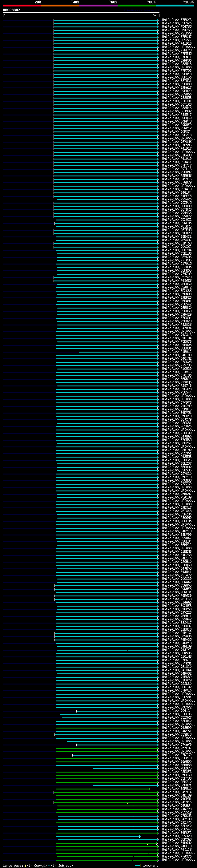Choose hit UniRef100_A5A1D9
197x868 pixels.
pos(177,497)
